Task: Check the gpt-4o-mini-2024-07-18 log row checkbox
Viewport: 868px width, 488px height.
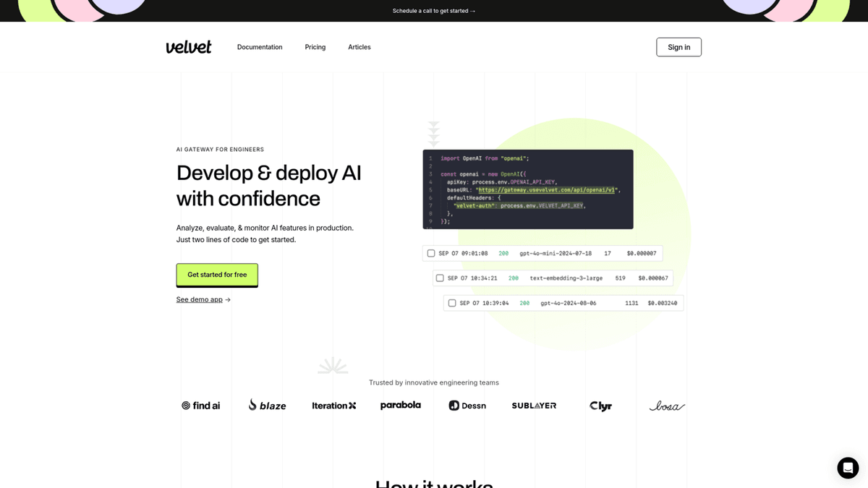Action: pos(431,254)
